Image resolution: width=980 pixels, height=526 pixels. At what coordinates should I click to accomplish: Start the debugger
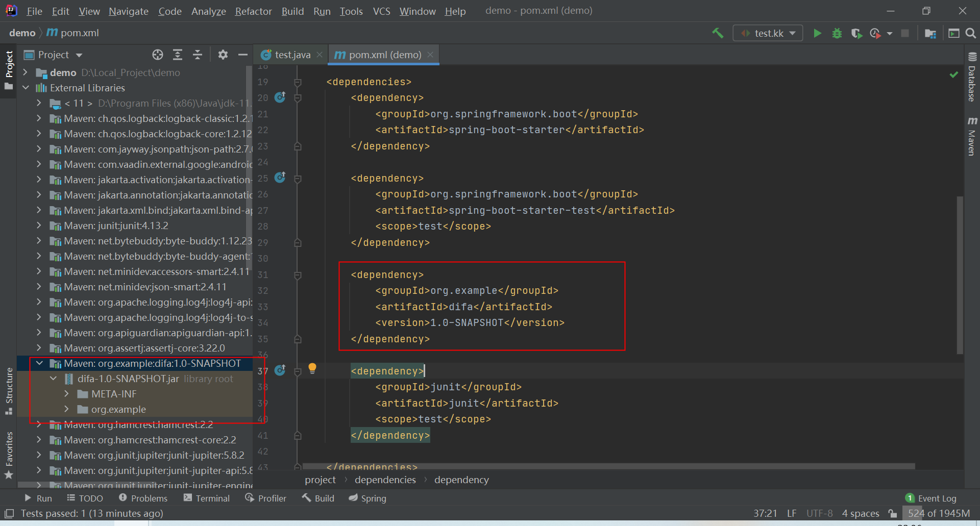pos(837,33)
